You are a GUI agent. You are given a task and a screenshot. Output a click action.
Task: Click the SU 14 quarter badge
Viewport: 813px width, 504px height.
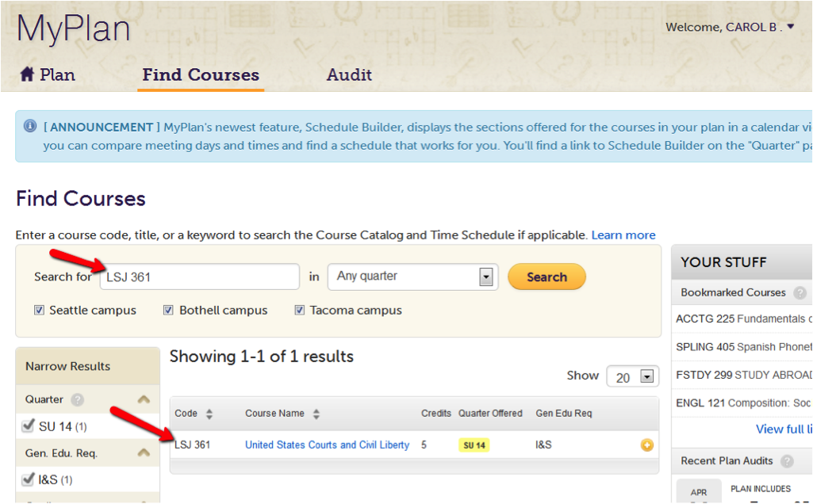coord(474,445)
